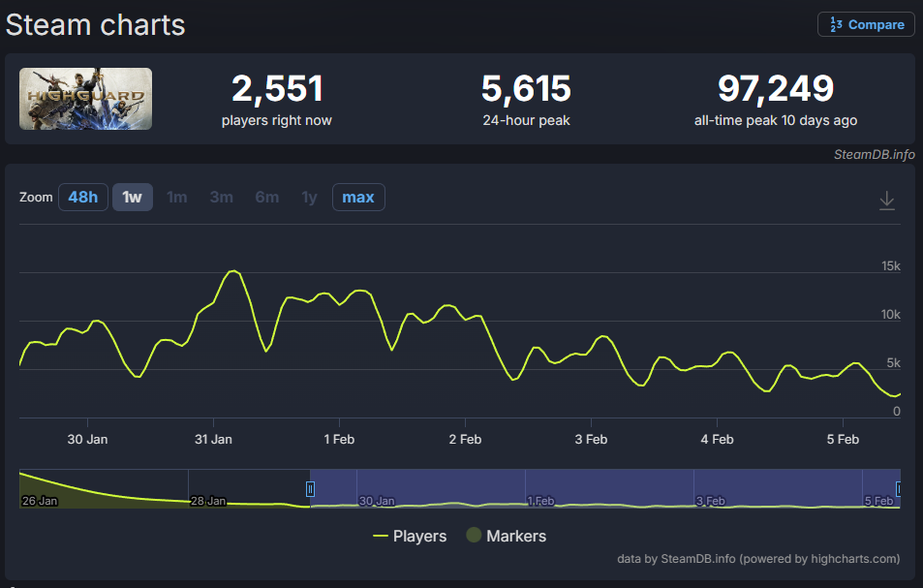Click the chart peak near 31 Jan

(x=234, y=270)
